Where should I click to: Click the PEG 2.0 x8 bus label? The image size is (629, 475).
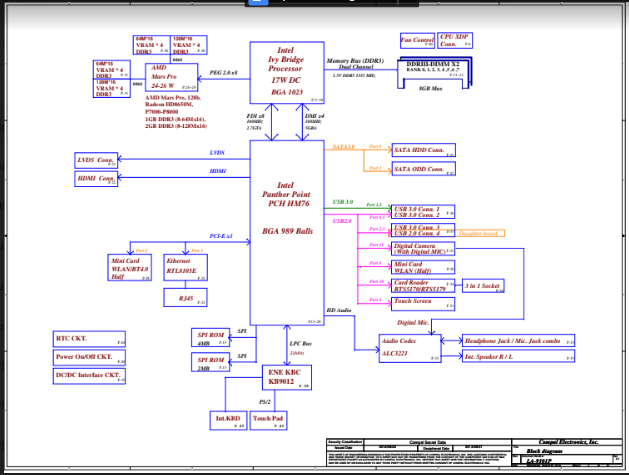(223, 73)
